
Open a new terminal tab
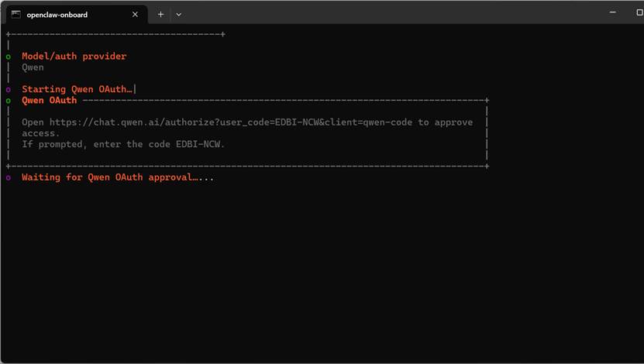pyautogui.click(x=160, y=15)
